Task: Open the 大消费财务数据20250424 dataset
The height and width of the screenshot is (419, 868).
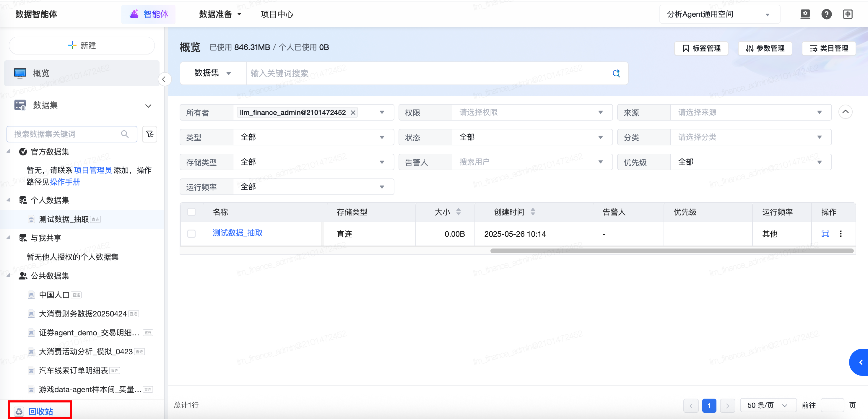Action: tap(82, 314)
